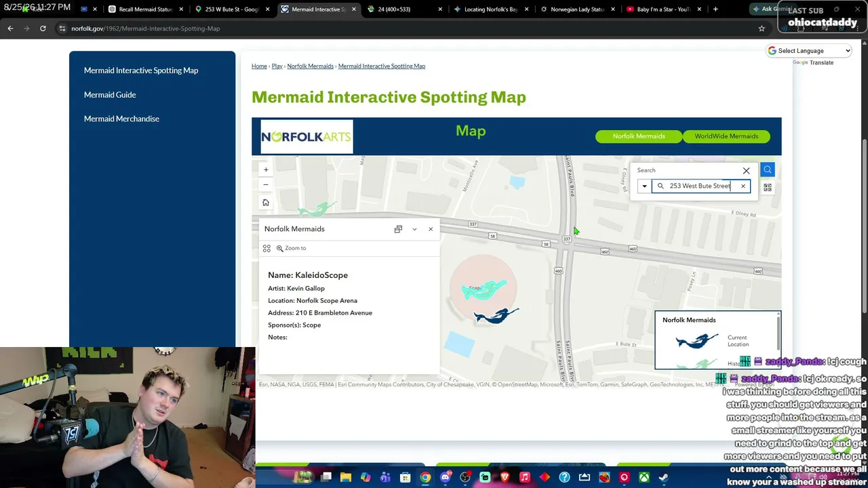
Task: Open Discord from the taskbar
Action: (445, 477)
